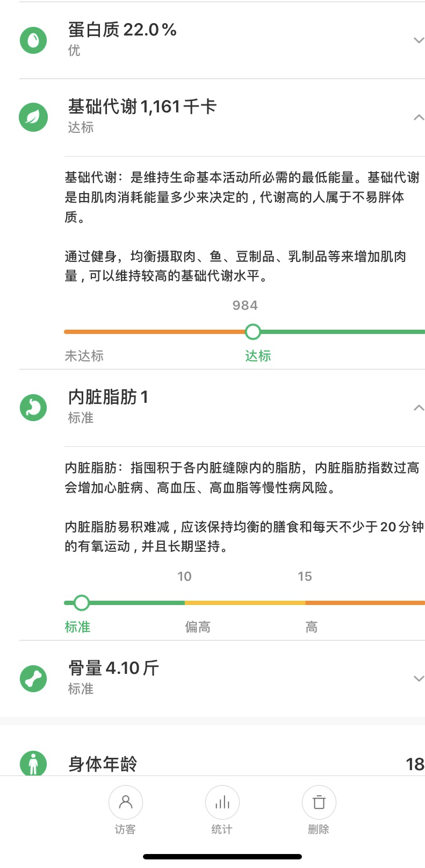Tap the visceral fat stomach icon
The image size is (425, 868).
coord(33,407)
